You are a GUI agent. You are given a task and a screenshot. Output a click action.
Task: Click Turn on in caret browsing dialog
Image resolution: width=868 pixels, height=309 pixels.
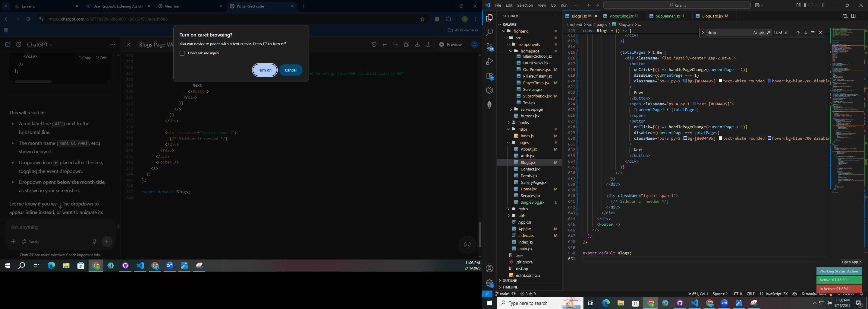(x=265, y=70)
